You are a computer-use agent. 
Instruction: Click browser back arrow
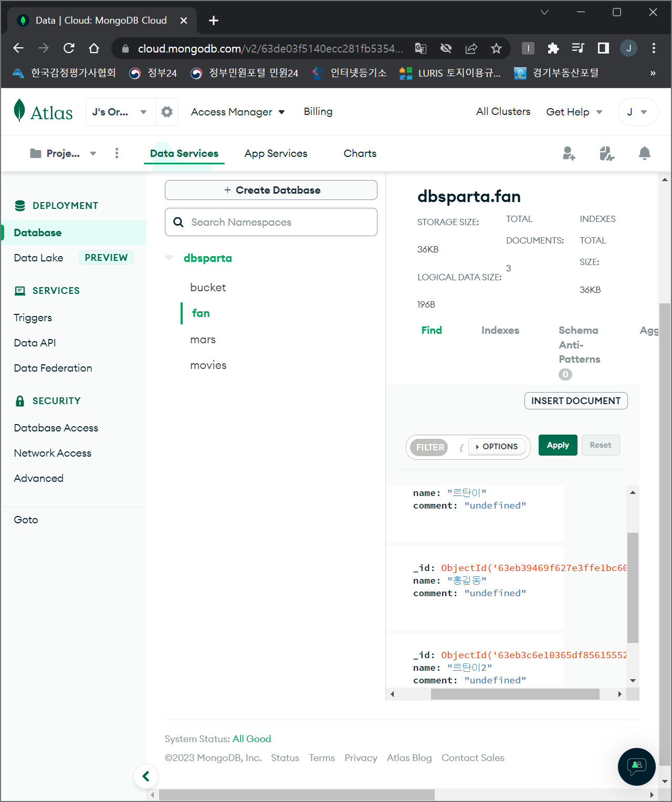pos(18,48)
